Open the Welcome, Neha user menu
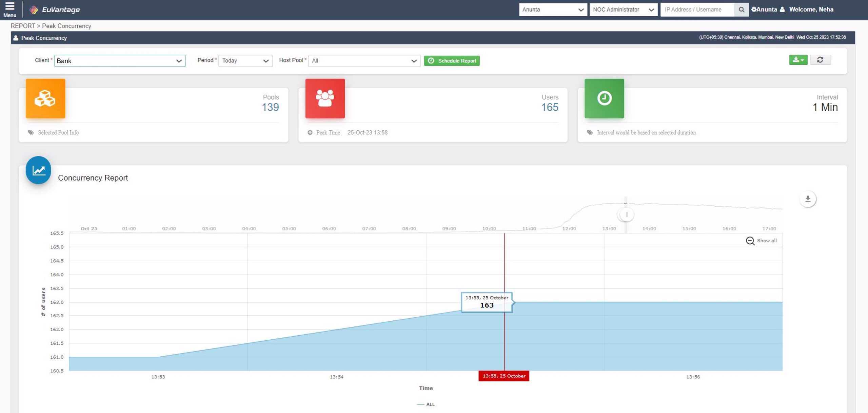Screen dimensions: 868x413 (x=811, y=10)
